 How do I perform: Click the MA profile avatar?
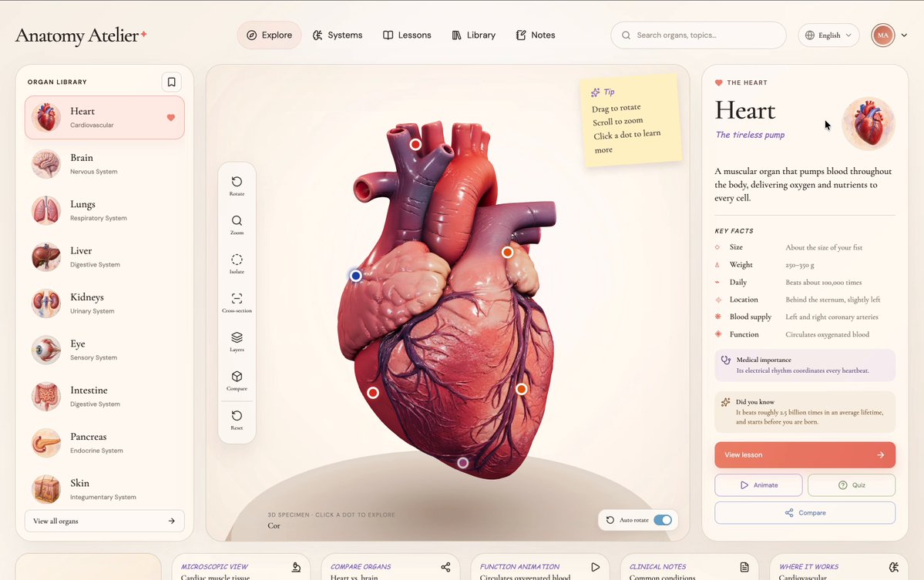(x=882, y=35)
